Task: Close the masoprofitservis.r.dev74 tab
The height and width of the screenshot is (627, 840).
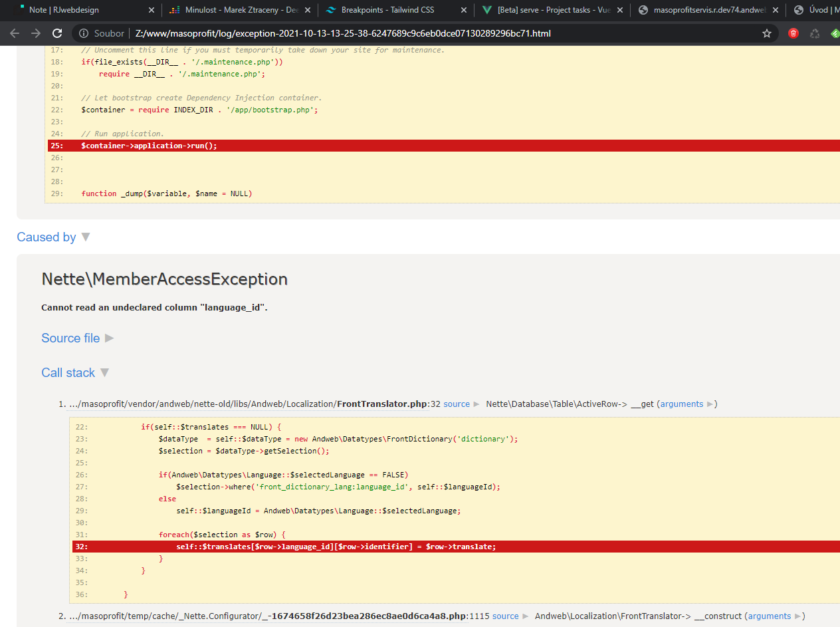Action: pyautogui.click(x=776, y=10)
